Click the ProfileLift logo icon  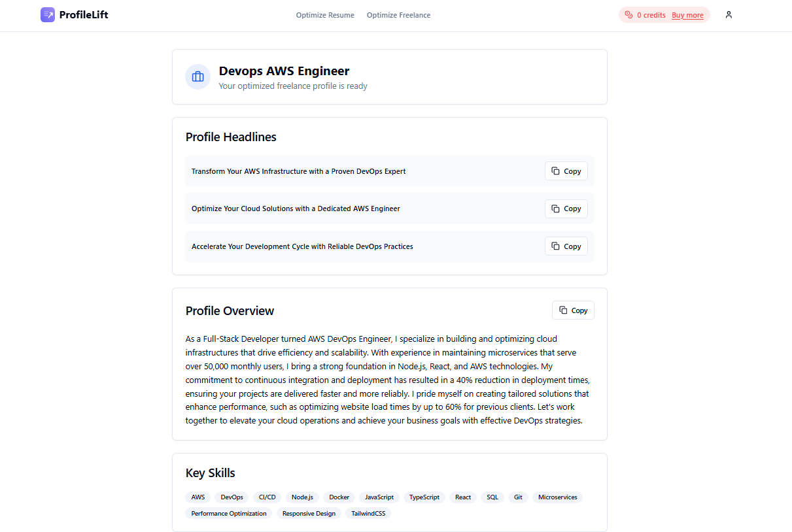pos(48,15)
